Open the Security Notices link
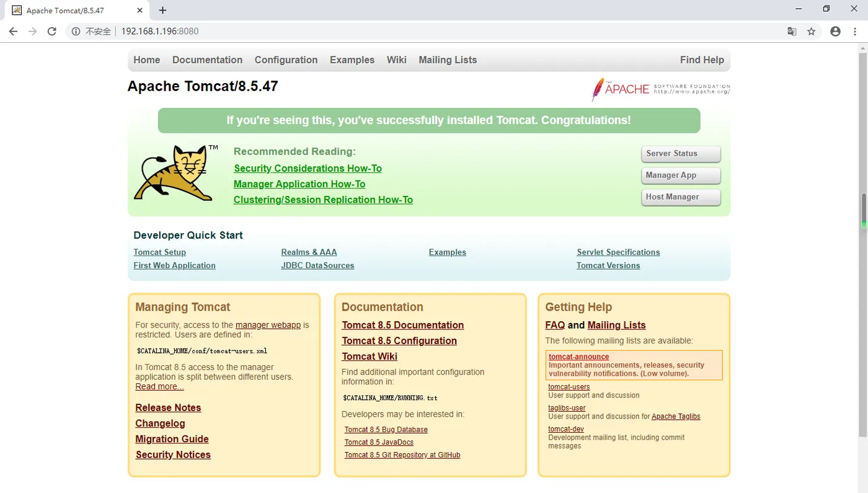868x493 pixels. pos(173,455)
